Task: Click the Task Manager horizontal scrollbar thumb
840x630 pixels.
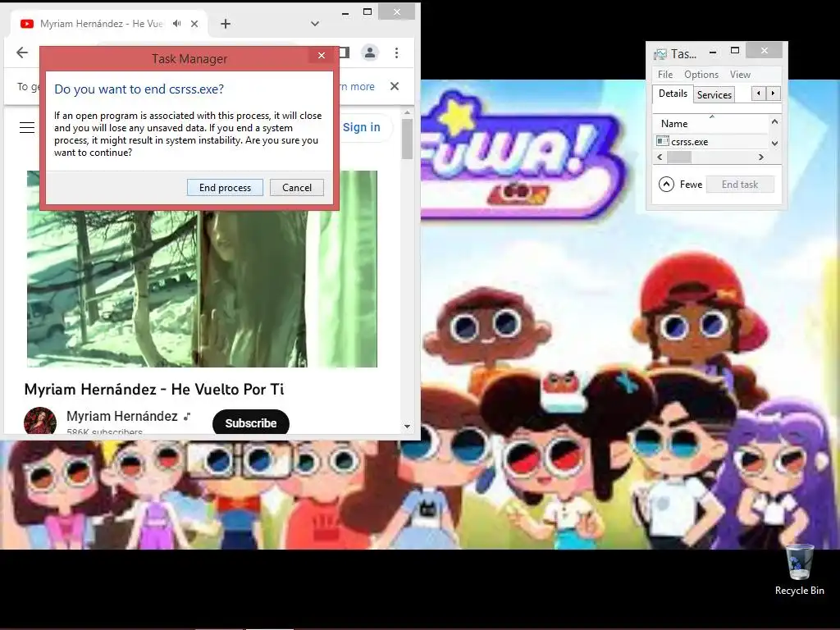Action: click(678, 157)
